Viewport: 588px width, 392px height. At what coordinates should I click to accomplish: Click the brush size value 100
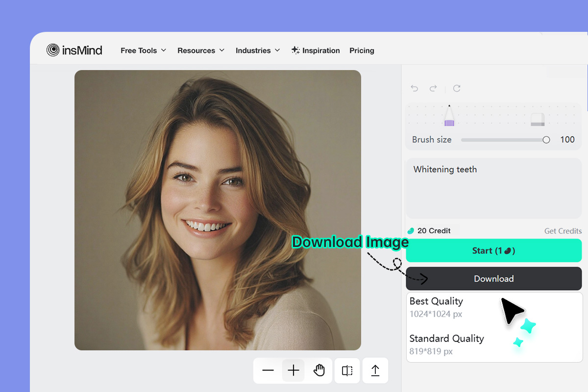click(567, 140)
